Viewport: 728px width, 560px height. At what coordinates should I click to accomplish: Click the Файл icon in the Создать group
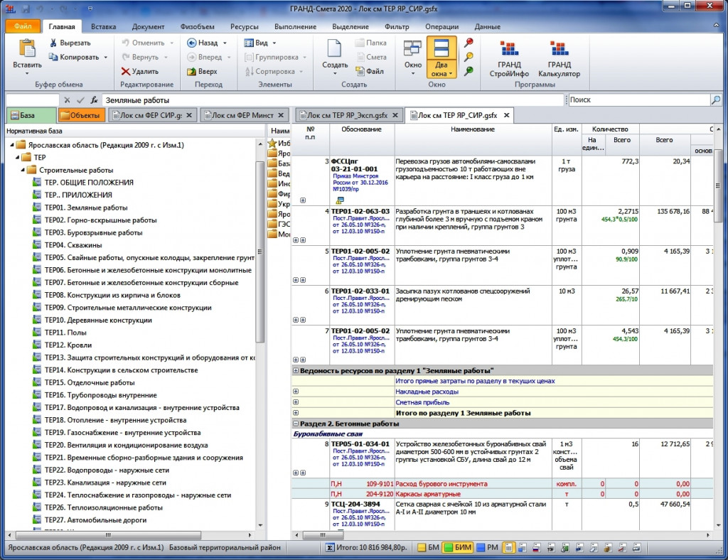(360, 71)
